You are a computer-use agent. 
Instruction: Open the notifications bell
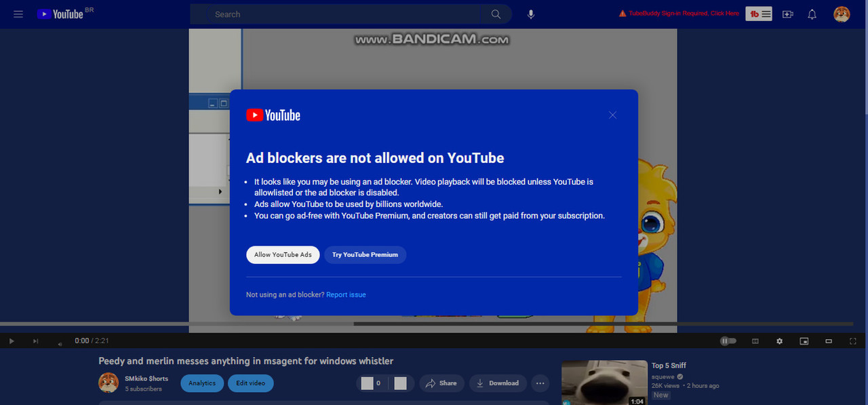(x=812, y=14)
